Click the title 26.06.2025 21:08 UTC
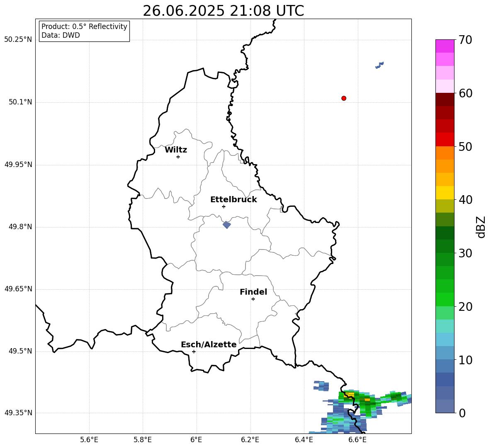 click(223, 11)
